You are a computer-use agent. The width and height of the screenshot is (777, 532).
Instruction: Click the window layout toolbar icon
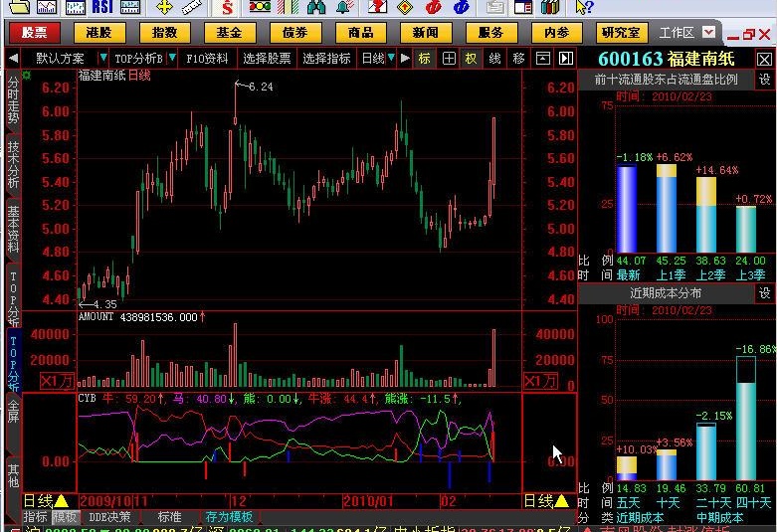522,6
